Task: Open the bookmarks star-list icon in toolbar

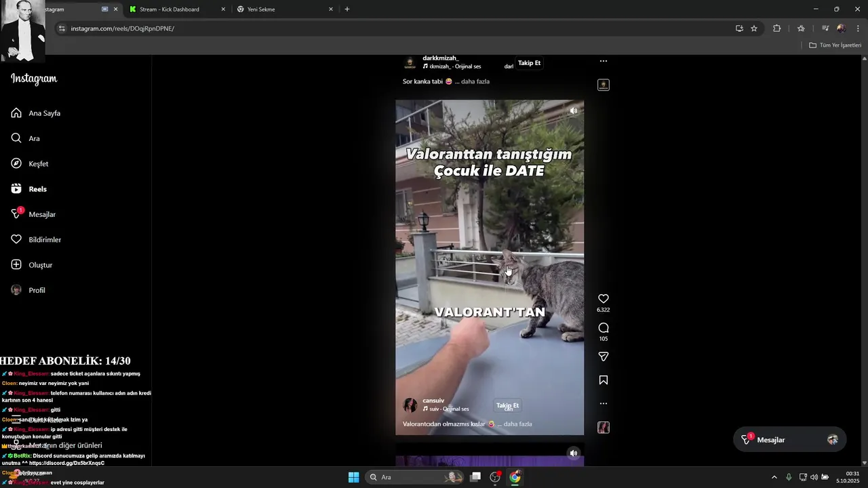Action: (x=801, y=28)
